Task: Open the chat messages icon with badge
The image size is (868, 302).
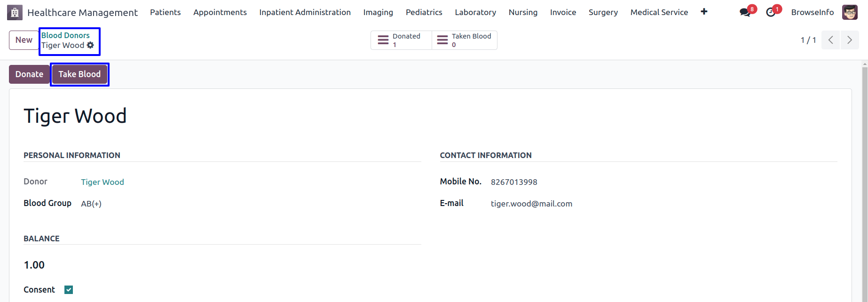Action: point(745,12)
